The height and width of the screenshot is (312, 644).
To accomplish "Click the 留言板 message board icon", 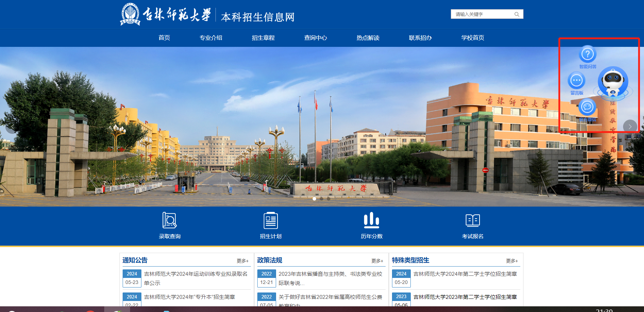I will tap(576, 81).
